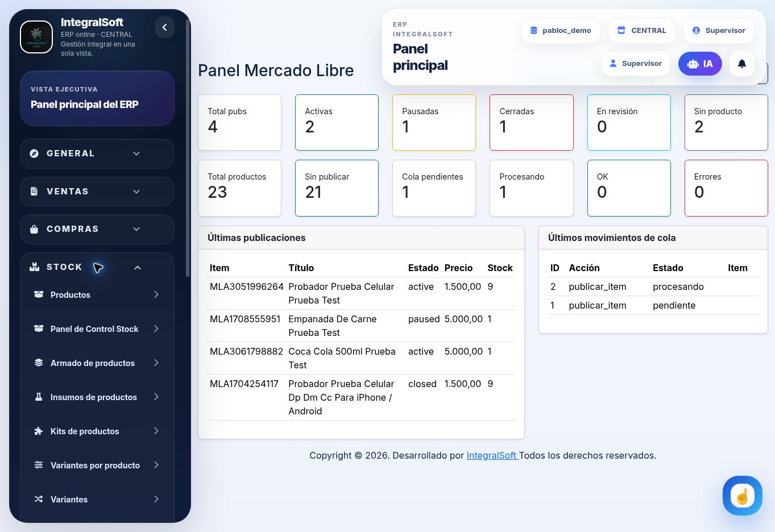The image size is (775, 532).
Task: Click the CENTRAL branch button
Action: (642, 31)
